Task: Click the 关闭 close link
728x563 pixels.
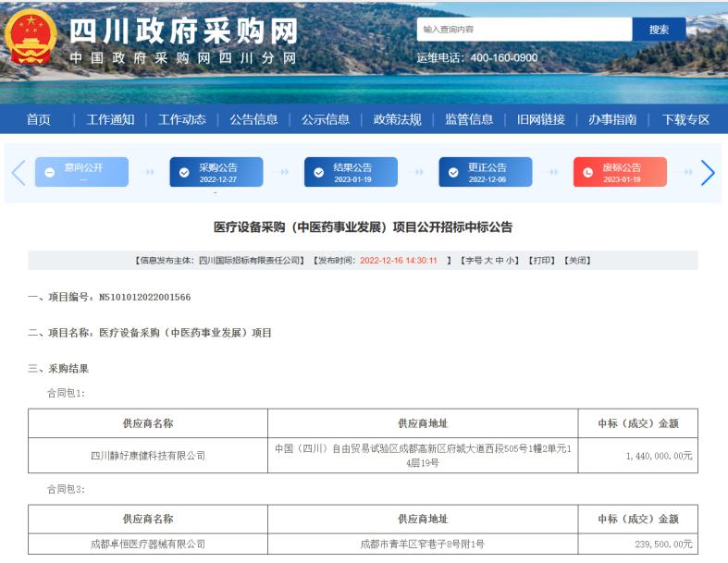Action: click(x=577, y=261)
